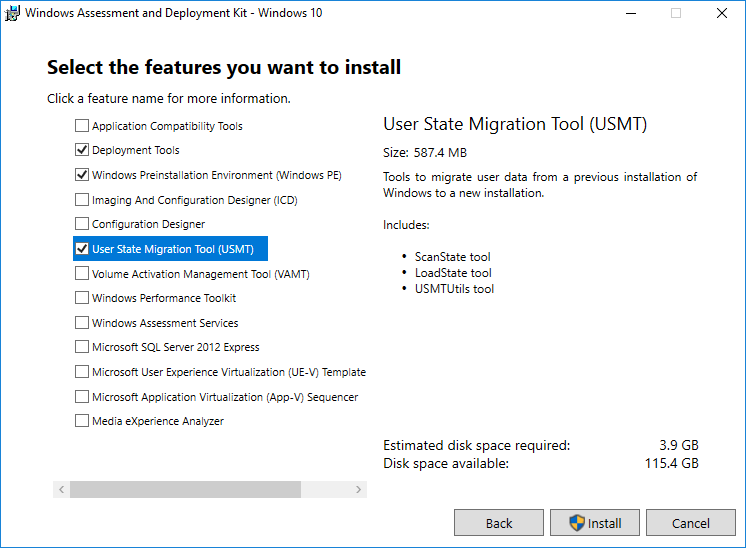Enable Imaging And Configuration Designer (ICD) checkbox
This screenshot has width=746, height=548.
point(81,200)
